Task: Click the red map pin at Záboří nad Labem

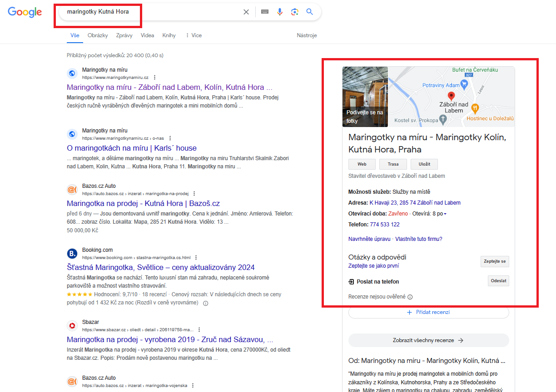Action: tap(451, 96)
